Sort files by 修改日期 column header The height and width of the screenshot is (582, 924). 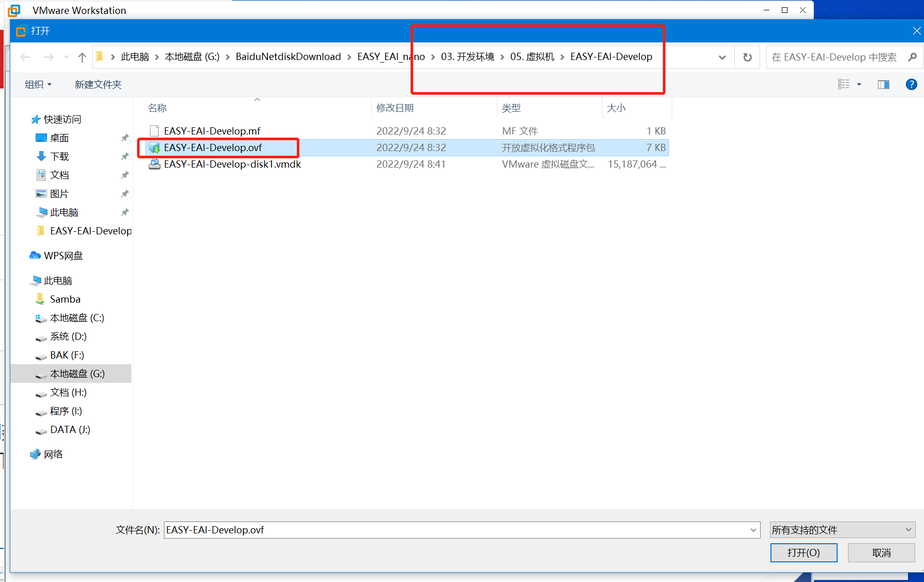pos(395,108)
